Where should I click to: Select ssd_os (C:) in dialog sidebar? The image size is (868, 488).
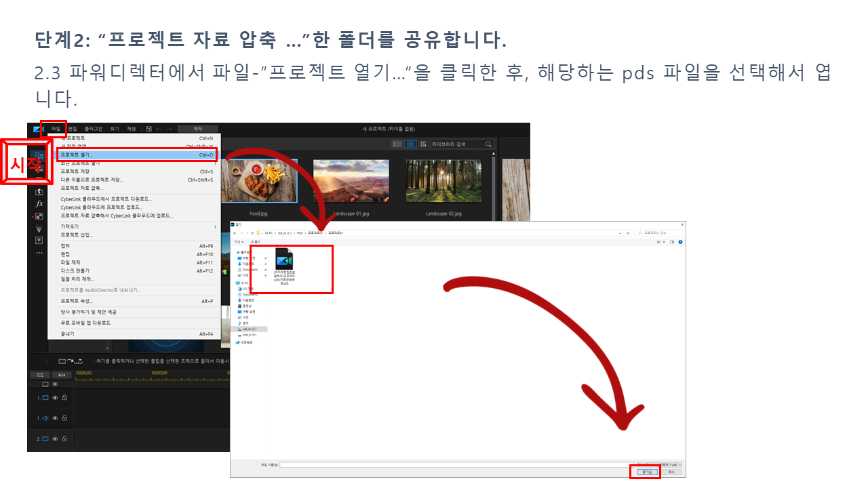250,329
